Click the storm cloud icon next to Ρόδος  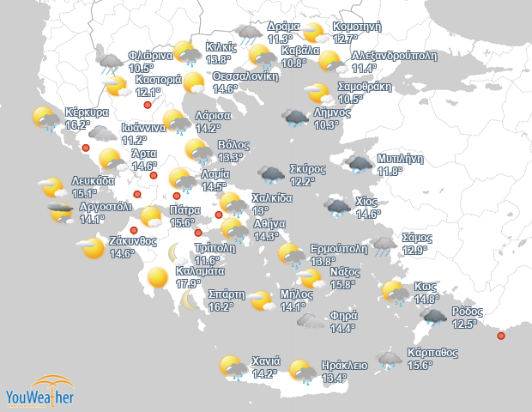(433, 318)
